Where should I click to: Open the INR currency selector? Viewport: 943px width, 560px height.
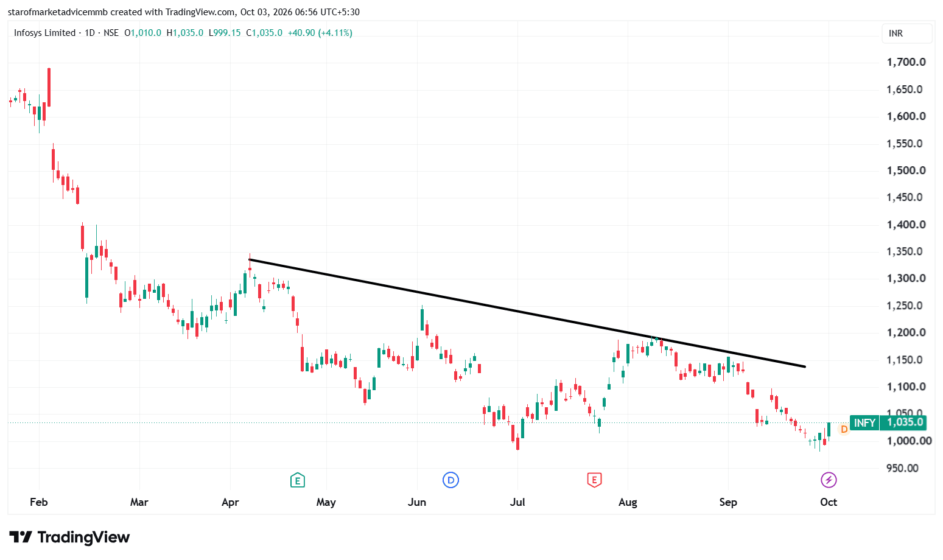906,33
